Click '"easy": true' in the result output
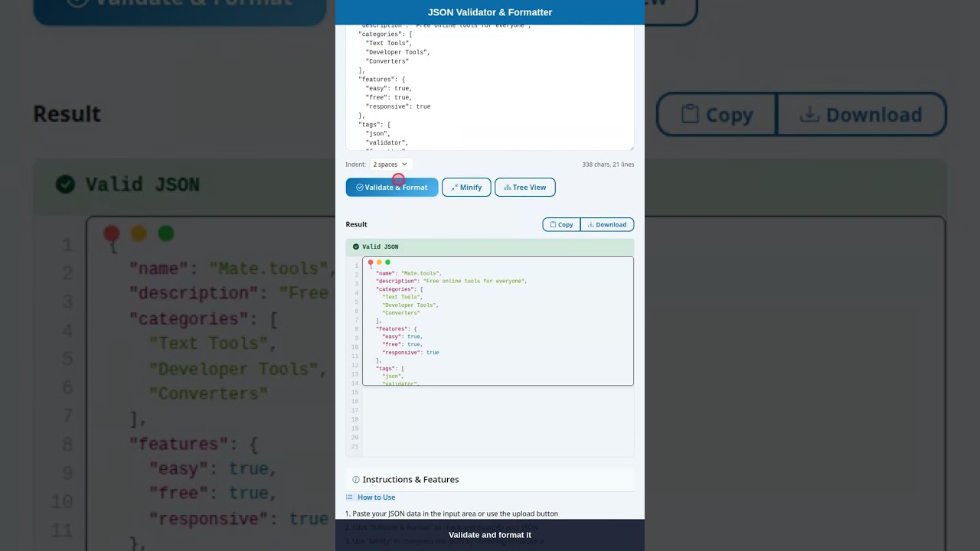980x551 pixels. (x=402, y=337)
